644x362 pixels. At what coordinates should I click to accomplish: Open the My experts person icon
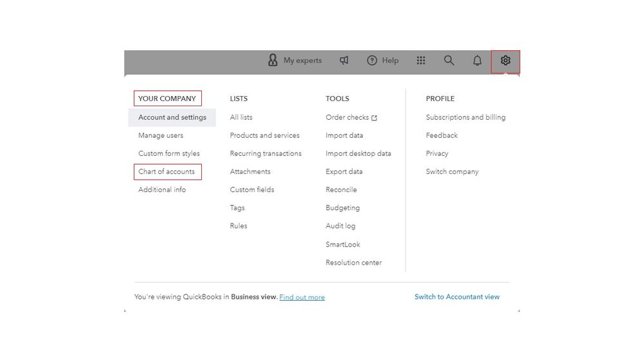(273, 61)
